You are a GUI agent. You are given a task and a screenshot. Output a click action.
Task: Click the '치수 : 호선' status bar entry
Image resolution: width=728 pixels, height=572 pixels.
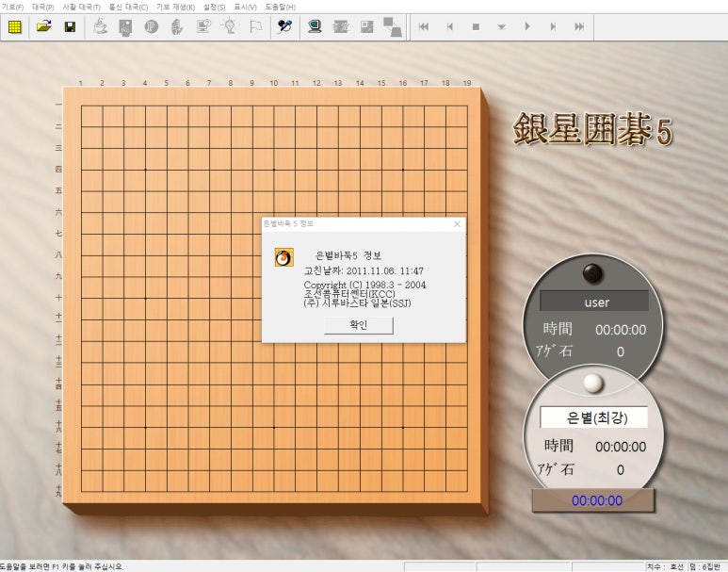pos(666,567)
